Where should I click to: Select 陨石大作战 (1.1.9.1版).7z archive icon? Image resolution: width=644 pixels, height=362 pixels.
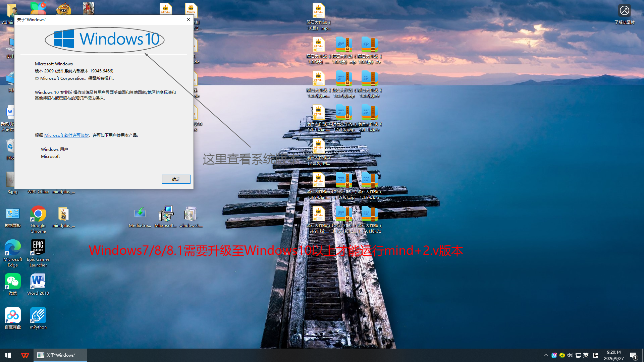point(369,220)
